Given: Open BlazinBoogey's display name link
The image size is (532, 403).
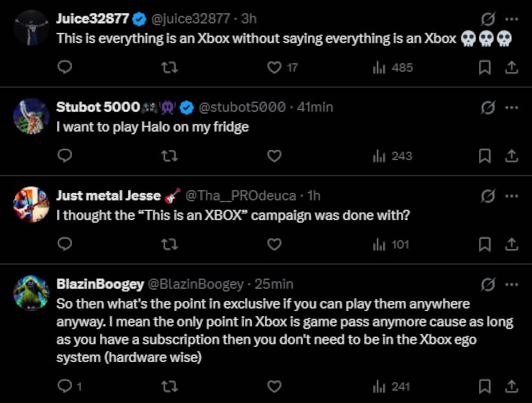Looking at the screenshot, I should (x=100, y=284).
